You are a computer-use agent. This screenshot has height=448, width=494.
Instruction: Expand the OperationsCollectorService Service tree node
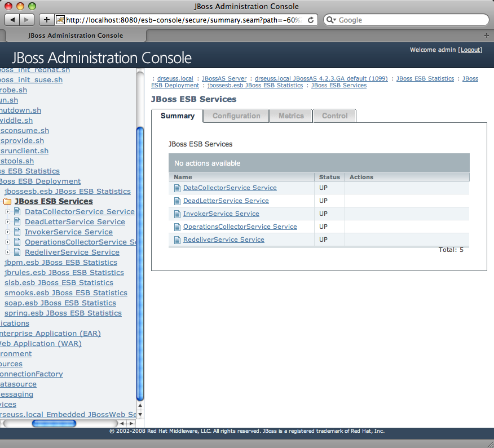tap(7, 242)
